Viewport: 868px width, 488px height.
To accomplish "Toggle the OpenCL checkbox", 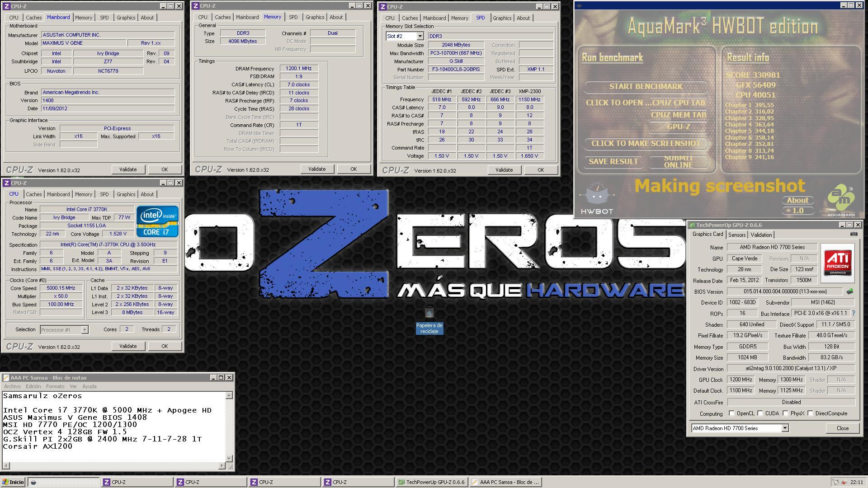I will coord(731,413).
